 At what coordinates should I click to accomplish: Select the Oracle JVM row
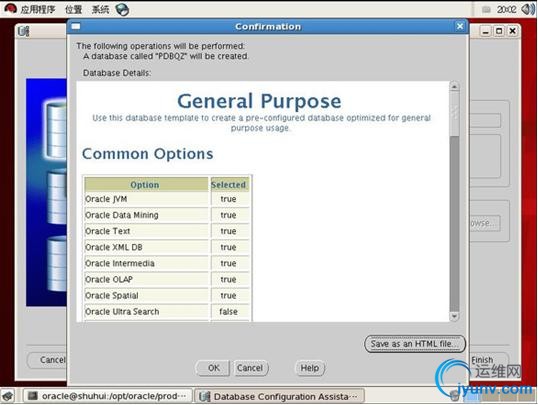point(167,199)
